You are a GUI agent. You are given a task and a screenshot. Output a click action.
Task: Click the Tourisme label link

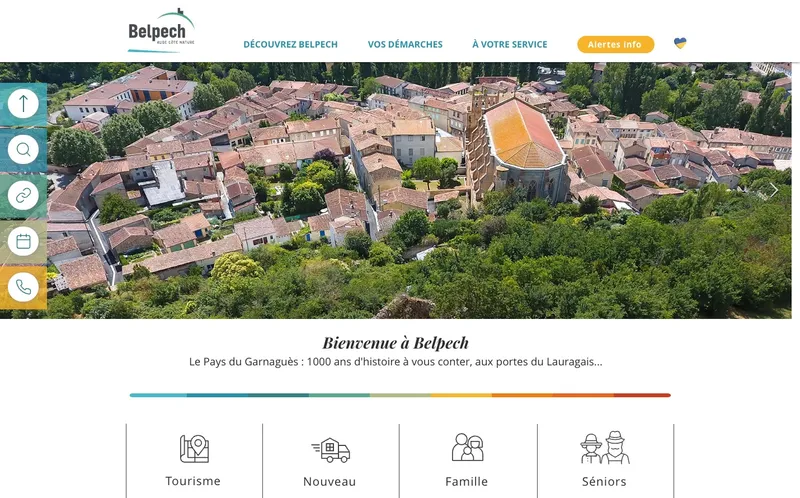coord(193,481)
